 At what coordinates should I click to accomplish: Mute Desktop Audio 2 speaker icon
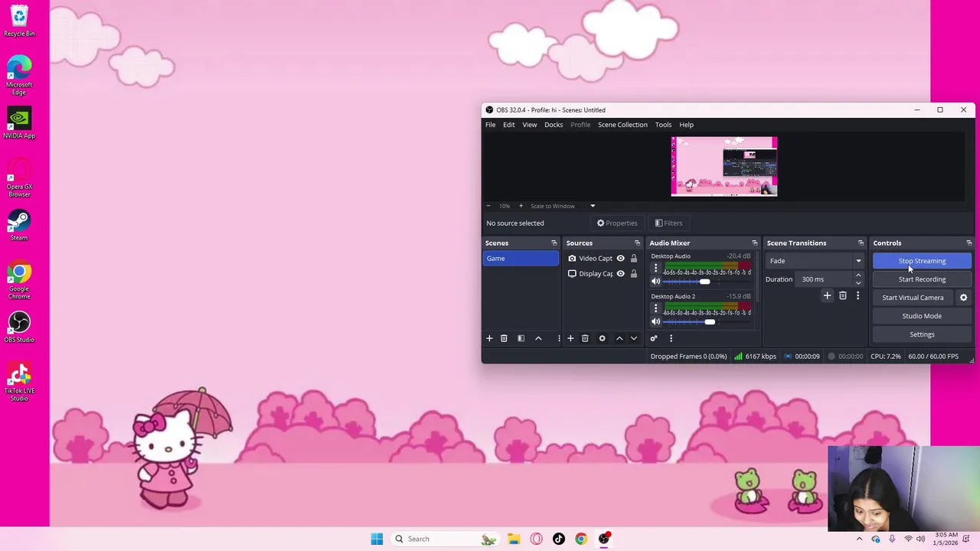[x=655, y=322]
